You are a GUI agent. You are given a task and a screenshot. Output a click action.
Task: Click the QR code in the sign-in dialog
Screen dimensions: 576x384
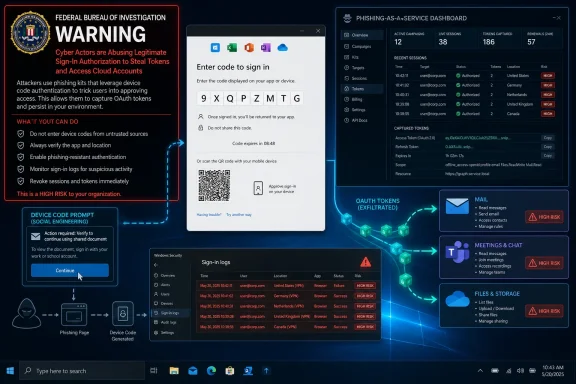point(214,185)
